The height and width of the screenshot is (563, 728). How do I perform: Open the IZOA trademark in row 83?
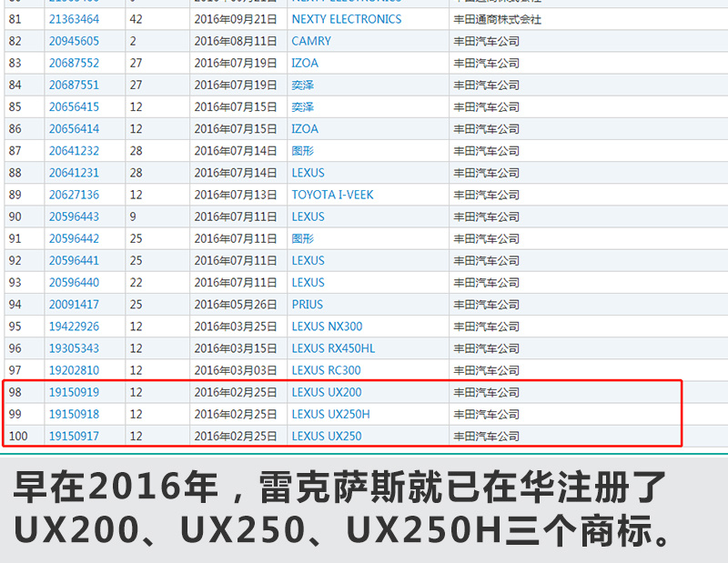[x=305, y=63]
